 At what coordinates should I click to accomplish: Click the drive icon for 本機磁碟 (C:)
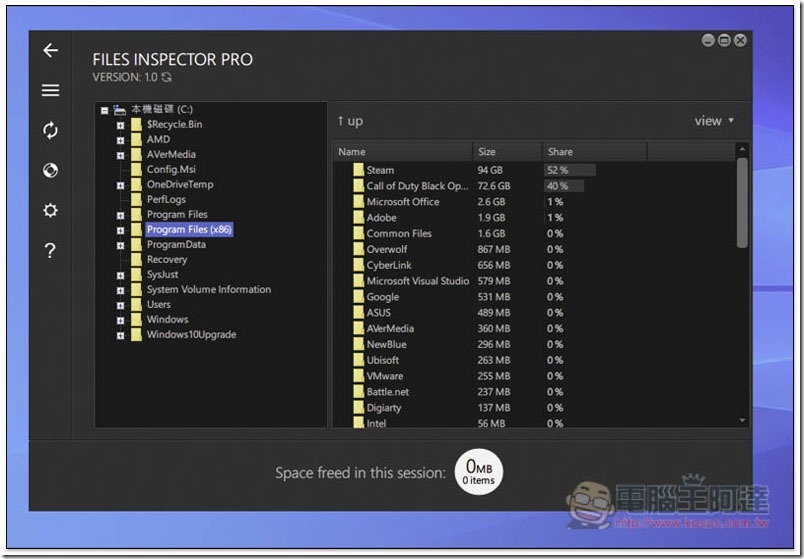coord(119,109)
